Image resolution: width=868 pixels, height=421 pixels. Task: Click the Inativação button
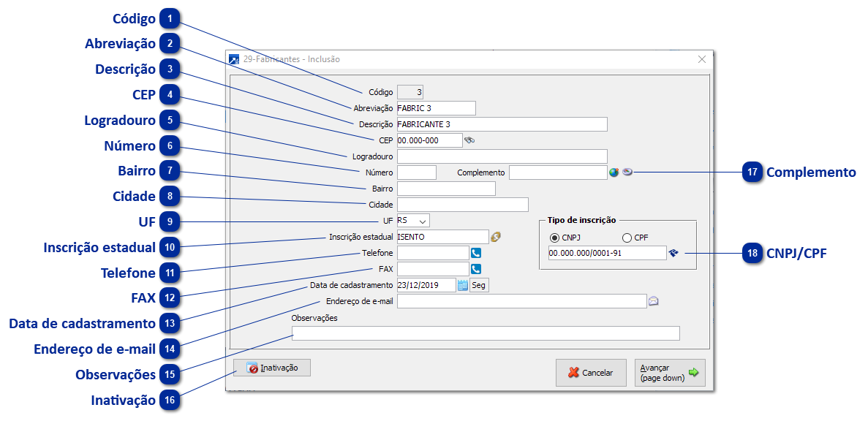(272, 368)
